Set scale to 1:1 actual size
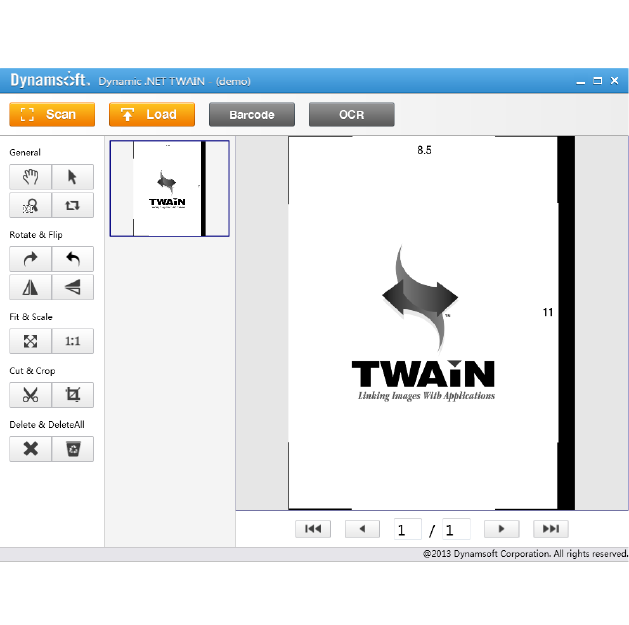The height and width of the screenshot is (625, 629). point(73,341)
